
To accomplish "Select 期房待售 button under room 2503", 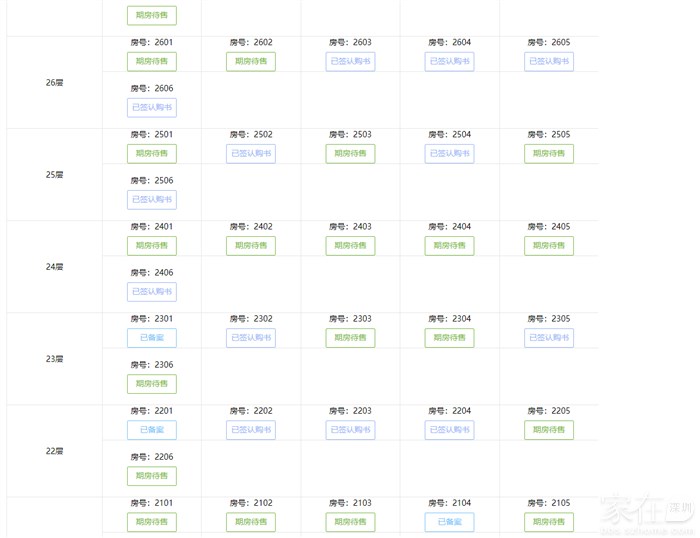I will point(350,154).
